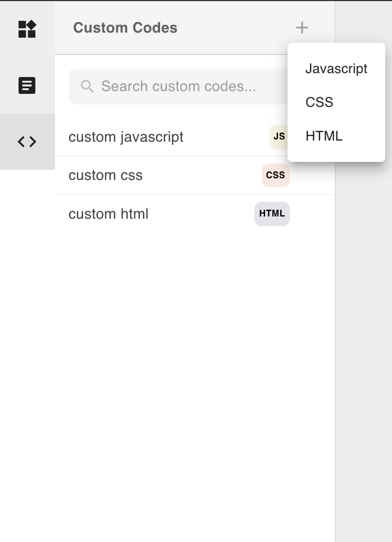The height and width of the screenshot is (542, 392).
Task: Choose HTML from the add-code menu
Action: (x=324, y=136)
